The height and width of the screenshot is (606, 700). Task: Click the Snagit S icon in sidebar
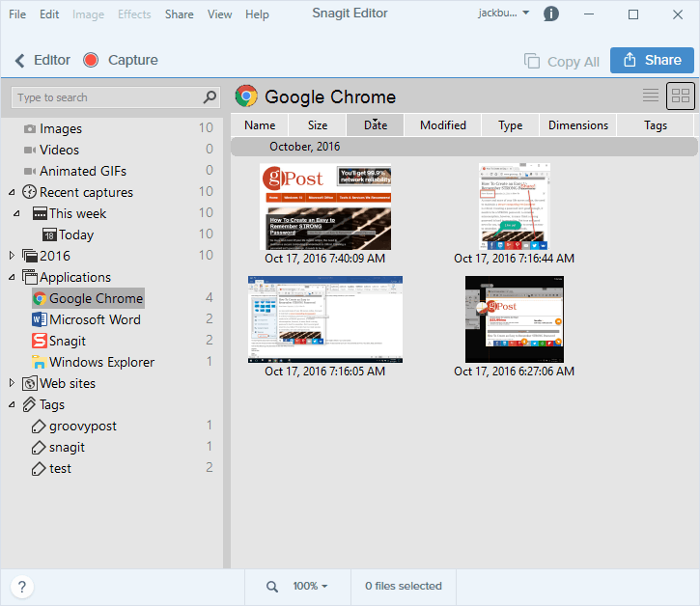40,341
